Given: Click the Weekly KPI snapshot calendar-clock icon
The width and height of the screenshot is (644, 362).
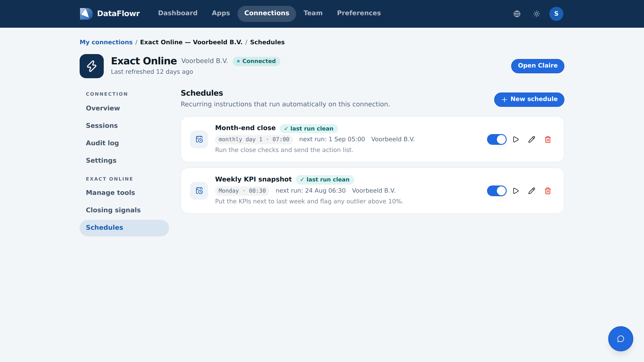Looking at the screenshot, I should point(199,191).
